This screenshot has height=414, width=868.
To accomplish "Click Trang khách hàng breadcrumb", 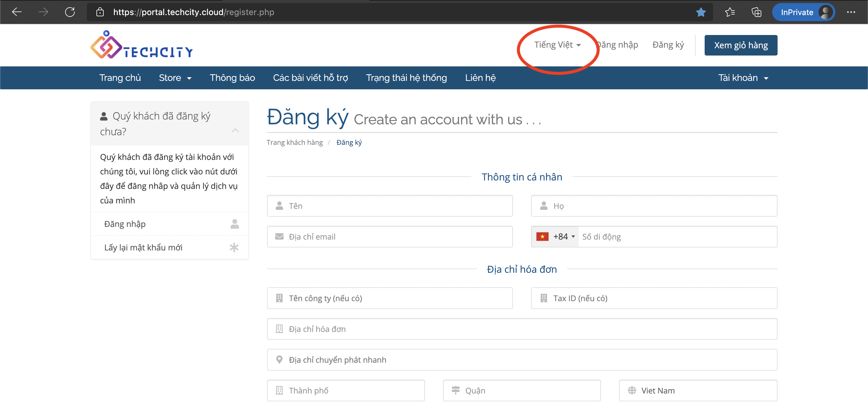I will (x=294, y=142).
